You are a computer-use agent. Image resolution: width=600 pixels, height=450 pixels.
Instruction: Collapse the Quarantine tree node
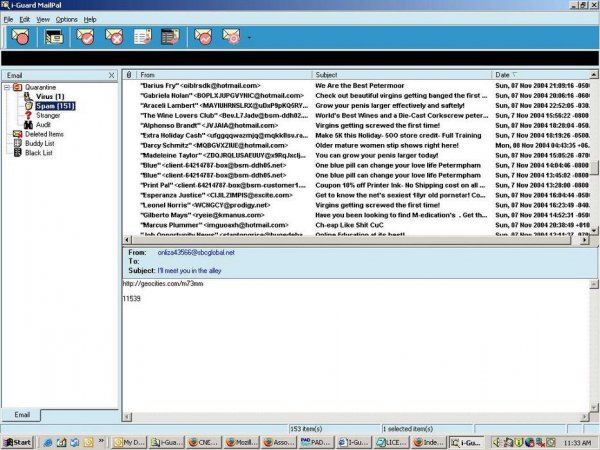pos(7,87)
